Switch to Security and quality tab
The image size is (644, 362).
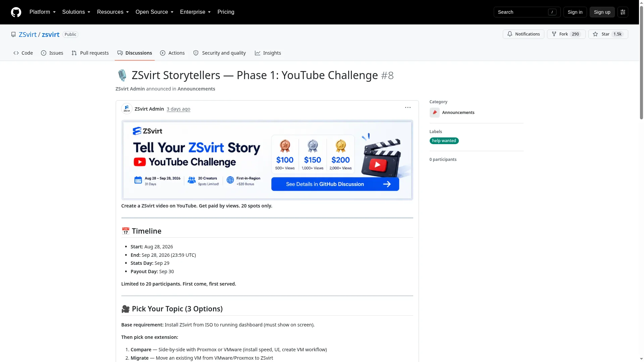pos(220,53)
